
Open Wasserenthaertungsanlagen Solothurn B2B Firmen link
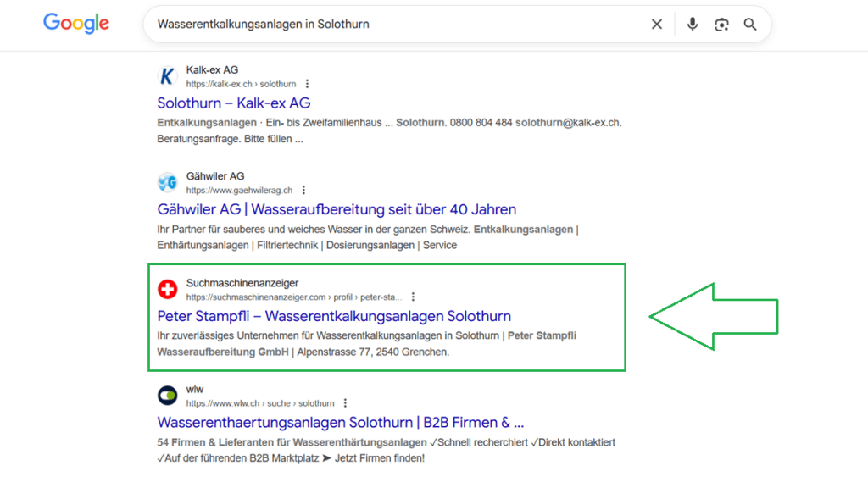(x=341, y=422)
